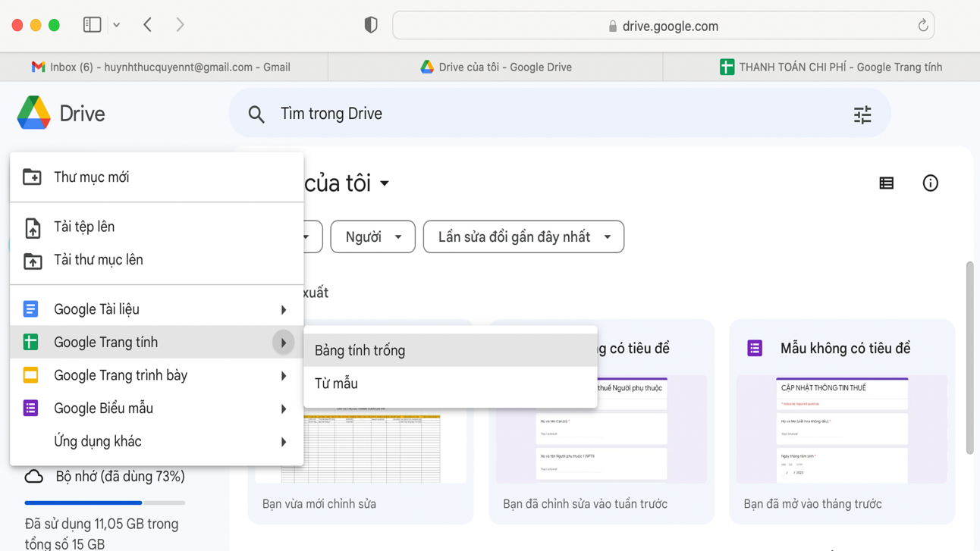Click Safari privacy shield icon
Screen dimensions: 980x551
pyautogui.click(x=370, y=25)
